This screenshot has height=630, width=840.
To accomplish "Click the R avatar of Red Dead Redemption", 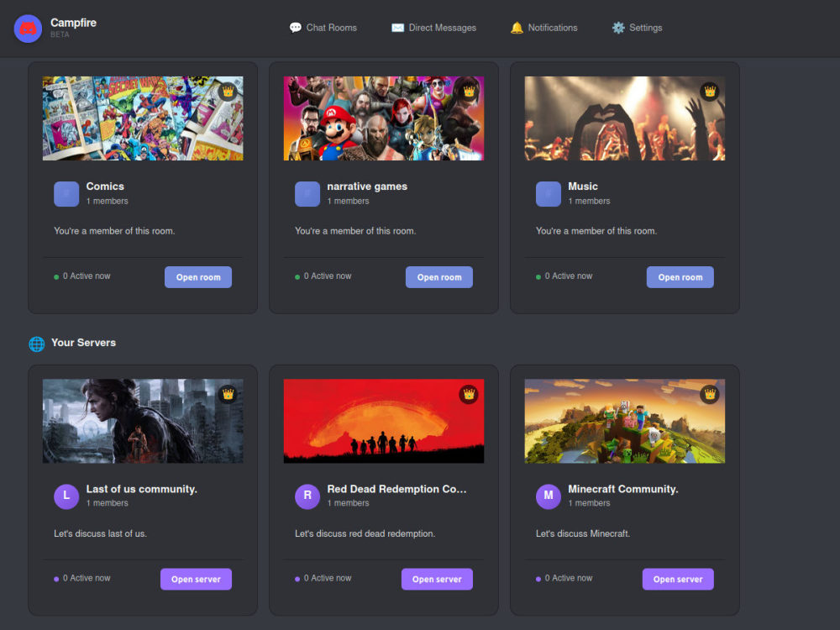I will [307, 496].
